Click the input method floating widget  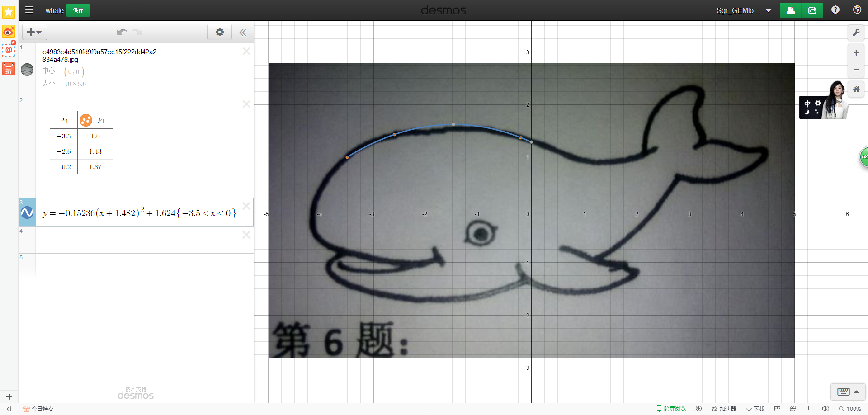click(x=823, y=100)
